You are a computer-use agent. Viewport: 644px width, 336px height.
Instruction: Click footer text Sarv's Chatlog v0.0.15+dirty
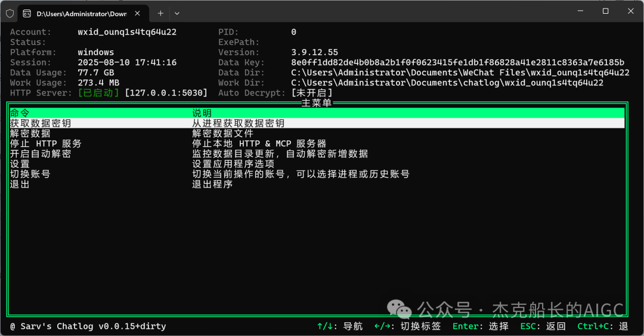93,326
